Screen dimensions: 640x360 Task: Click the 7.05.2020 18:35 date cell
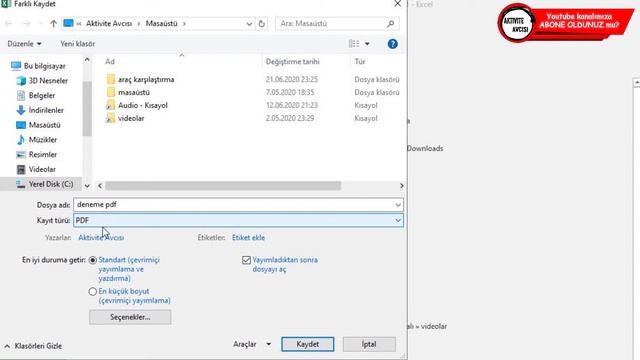[290, 92]
